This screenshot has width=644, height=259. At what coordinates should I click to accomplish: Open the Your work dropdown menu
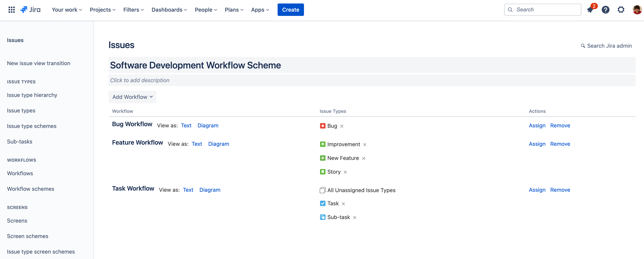pos(67,9)
